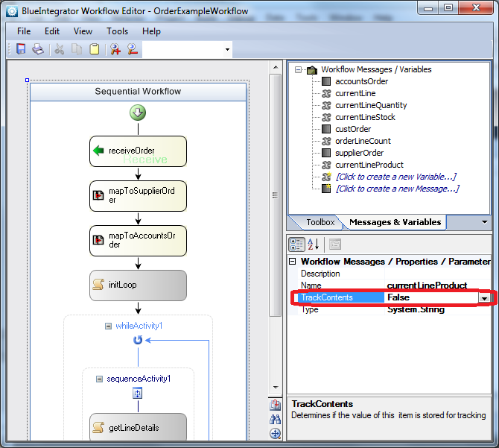Select the receiveOrder activity shape
Screen dimensions: 499x448
(138, 151)
